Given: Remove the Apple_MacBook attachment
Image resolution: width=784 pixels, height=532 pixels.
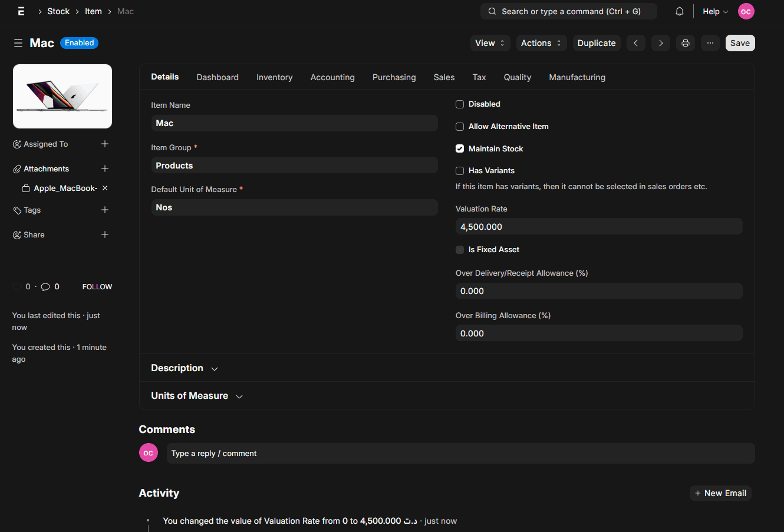Looking at the screenshot, I should tap(105, 188).
